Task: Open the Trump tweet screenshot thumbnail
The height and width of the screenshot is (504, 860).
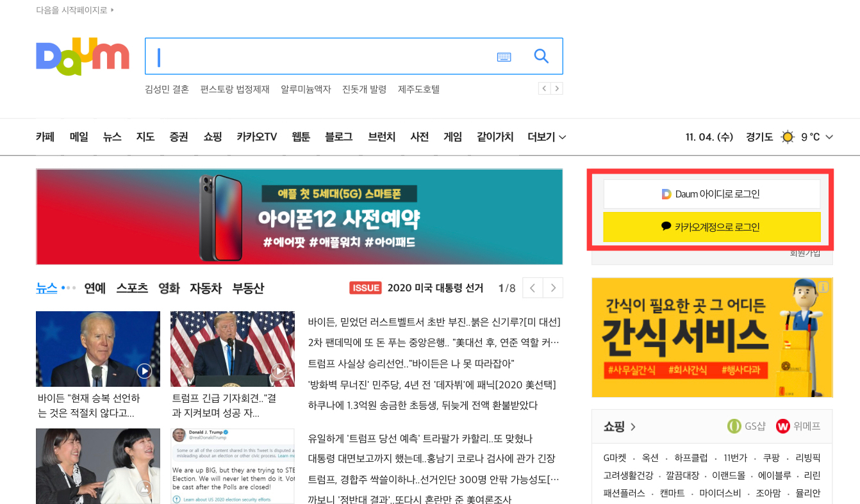Action: [233, 466]
